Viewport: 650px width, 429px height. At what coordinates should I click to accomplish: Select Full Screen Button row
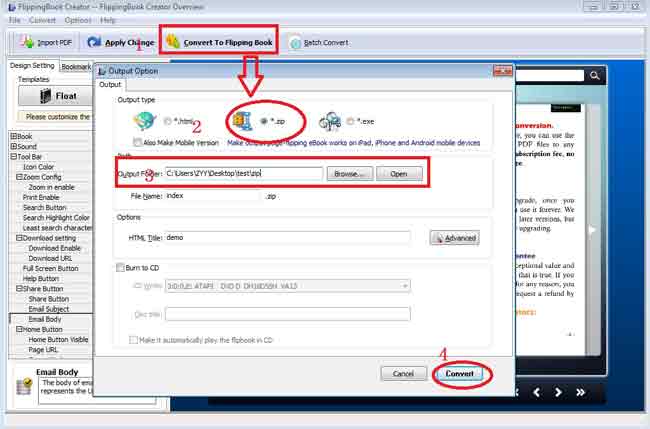pyautogui.click(x=50, y=268)
